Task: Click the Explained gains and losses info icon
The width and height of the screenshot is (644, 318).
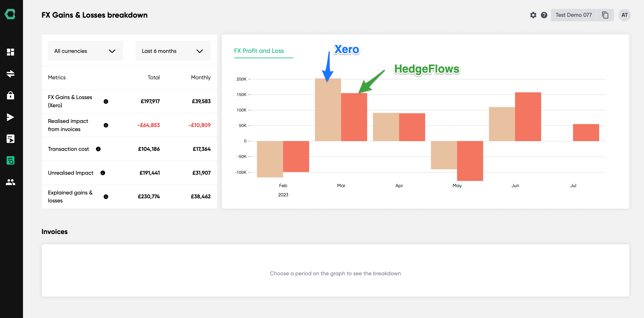Action: (x=106, y=196)
